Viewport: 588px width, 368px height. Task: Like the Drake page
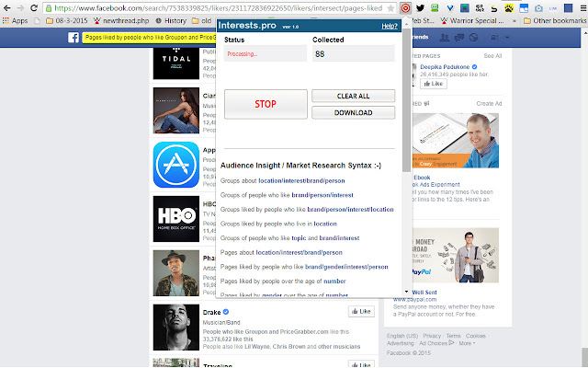361,311
